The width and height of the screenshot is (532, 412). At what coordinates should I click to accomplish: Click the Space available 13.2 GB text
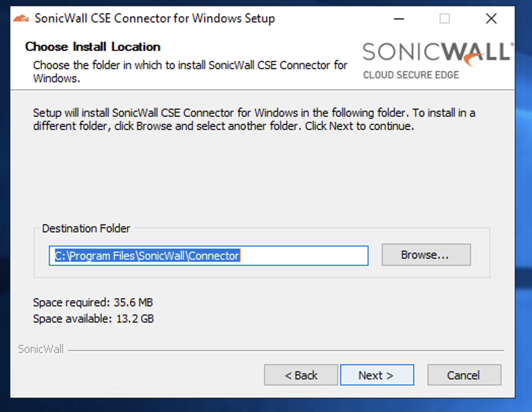point(93,319)
